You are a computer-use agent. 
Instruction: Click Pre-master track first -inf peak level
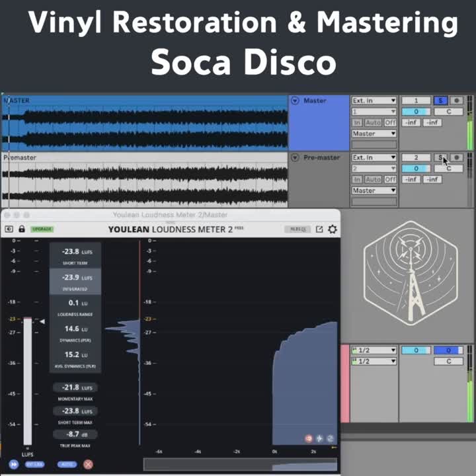click(x=411, y=179)
